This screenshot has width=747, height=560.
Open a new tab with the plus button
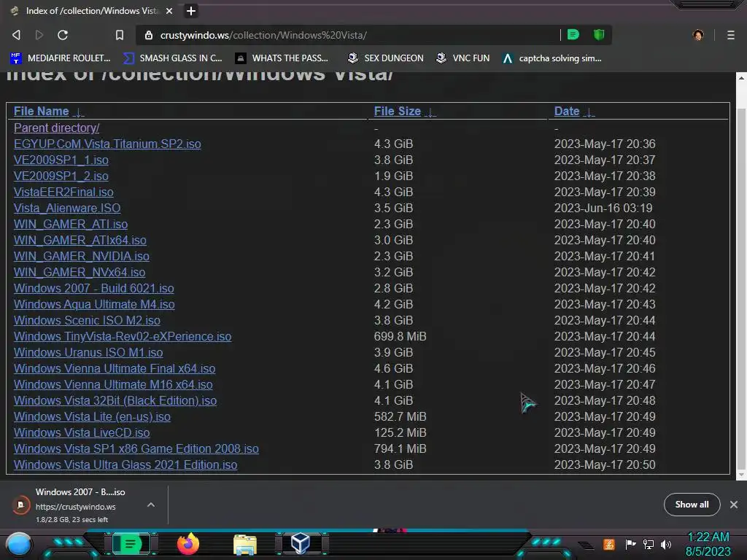[x=191, y=10]
